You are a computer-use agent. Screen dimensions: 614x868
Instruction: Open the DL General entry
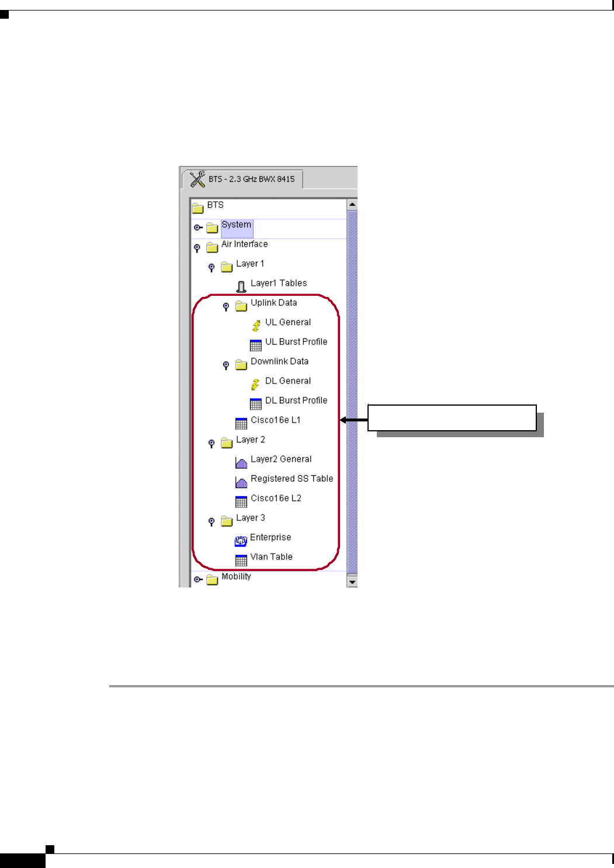pos(288,381)
